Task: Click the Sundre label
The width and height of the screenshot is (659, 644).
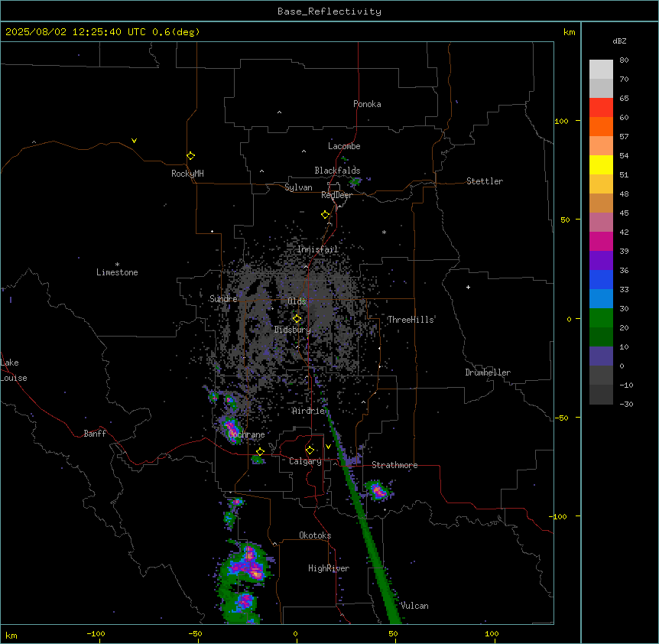Action: point(223,299)
